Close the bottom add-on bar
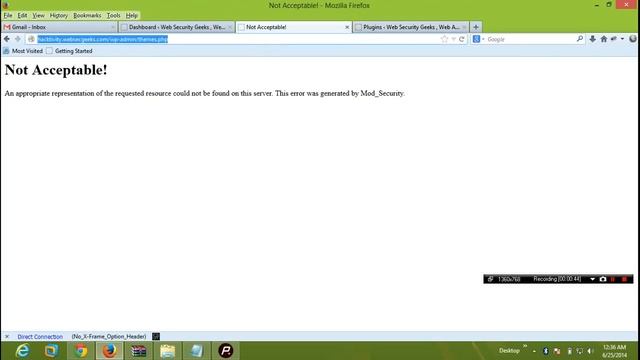 tap(7, 337)
